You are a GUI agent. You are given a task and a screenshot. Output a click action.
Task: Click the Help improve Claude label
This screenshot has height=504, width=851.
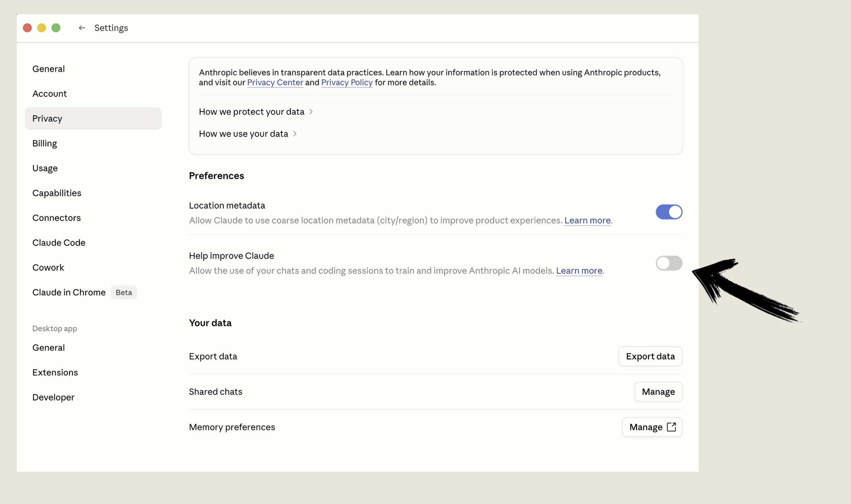[x=231, y=256]
